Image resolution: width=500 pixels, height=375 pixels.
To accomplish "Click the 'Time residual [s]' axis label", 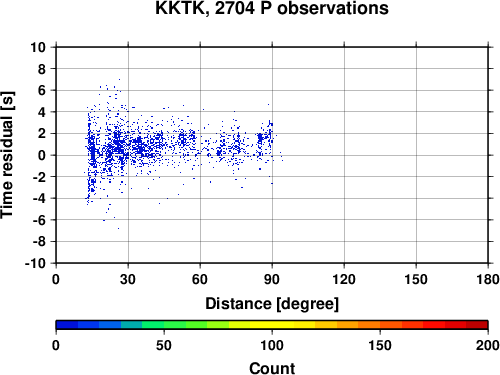I will [7, 155].
